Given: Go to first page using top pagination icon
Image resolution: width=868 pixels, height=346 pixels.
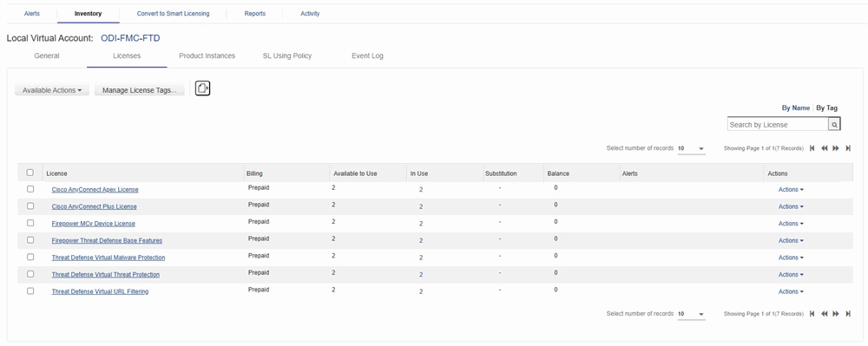Looking at the screenshot, I should point(812,148).
